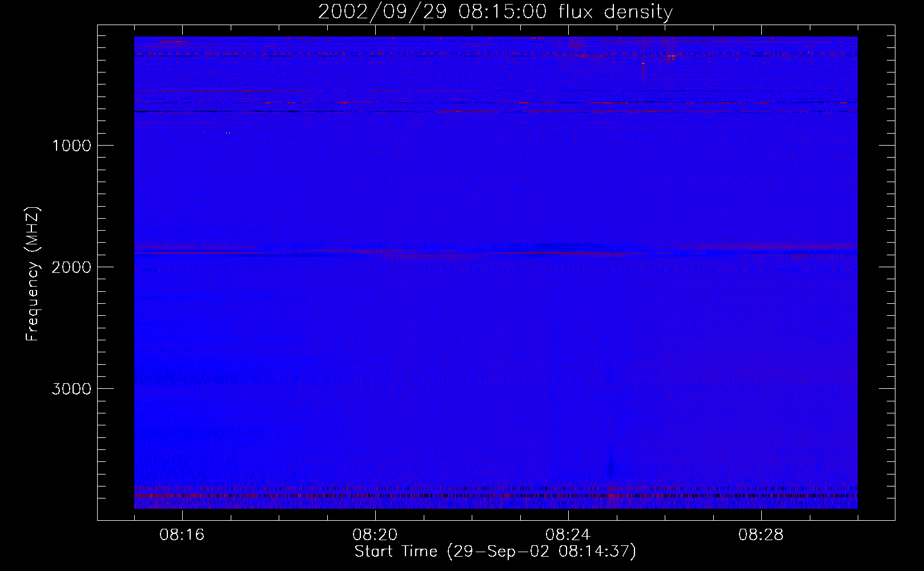Click the 1000 frequency tick label
924x571 pixels.
click(x=72, y=146)
